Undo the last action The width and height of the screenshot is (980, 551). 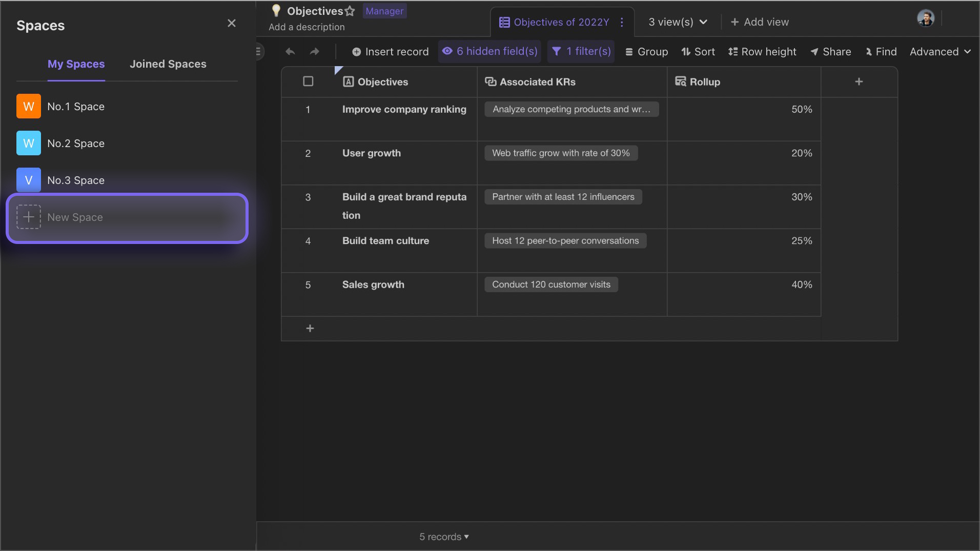click(x=290, y=51)
